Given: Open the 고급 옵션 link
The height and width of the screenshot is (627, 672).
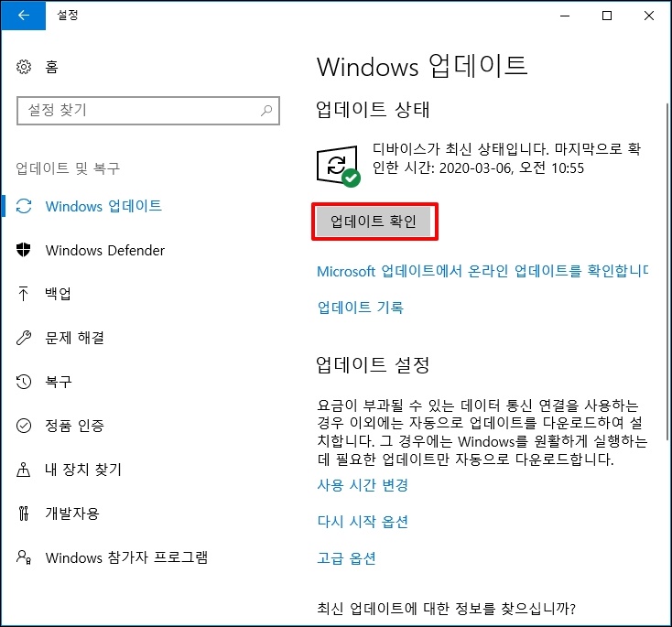Looking at the screenshot, I should pyautogui.click(x=346, y=558).
